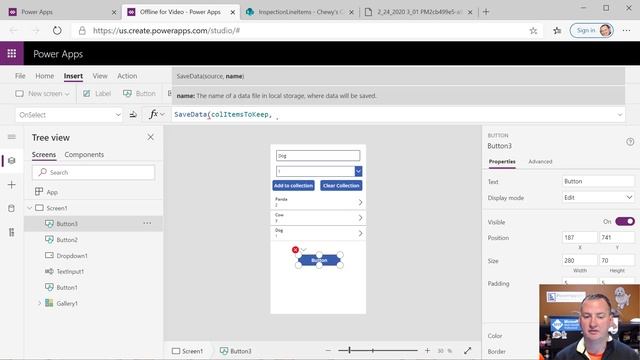Screen dimensions: 640x360
Task: Select Screen1 in the tree
Action: 57,208
